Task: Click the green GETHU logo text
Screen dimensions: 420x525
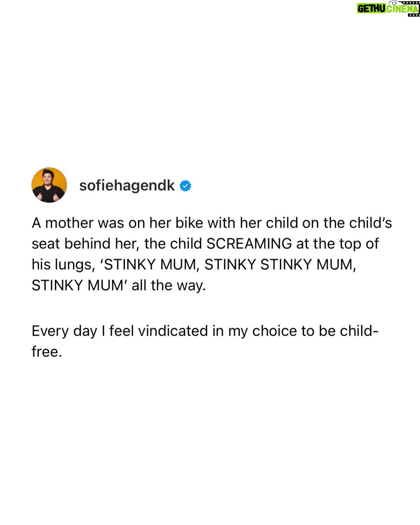Action: [372, 9]
